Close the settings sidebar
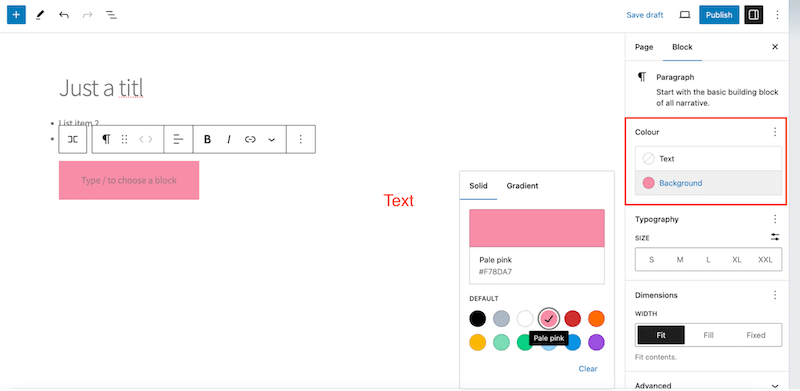800x391 pixels. coord(775,47)
